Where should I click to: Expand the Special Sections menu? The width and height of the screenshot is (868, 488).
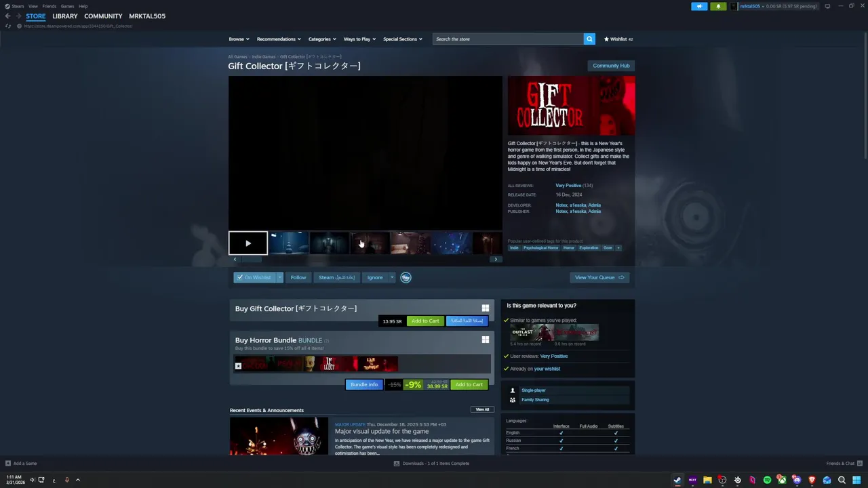402,39
